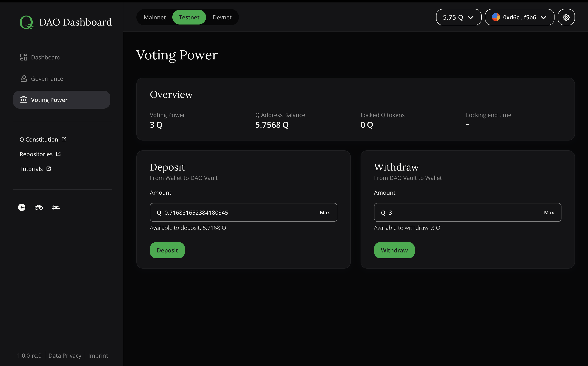Click the Repositories external link icon
The image size is (588, 366).
(59, 153)
